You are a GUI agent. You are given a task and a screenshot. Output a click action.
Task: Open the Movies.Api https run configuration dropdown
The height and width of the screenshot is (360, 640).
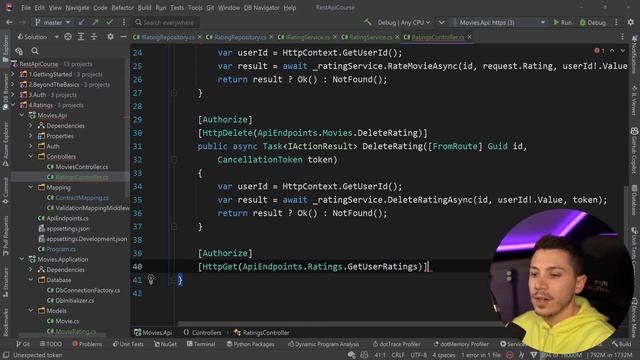pos(499,22)
